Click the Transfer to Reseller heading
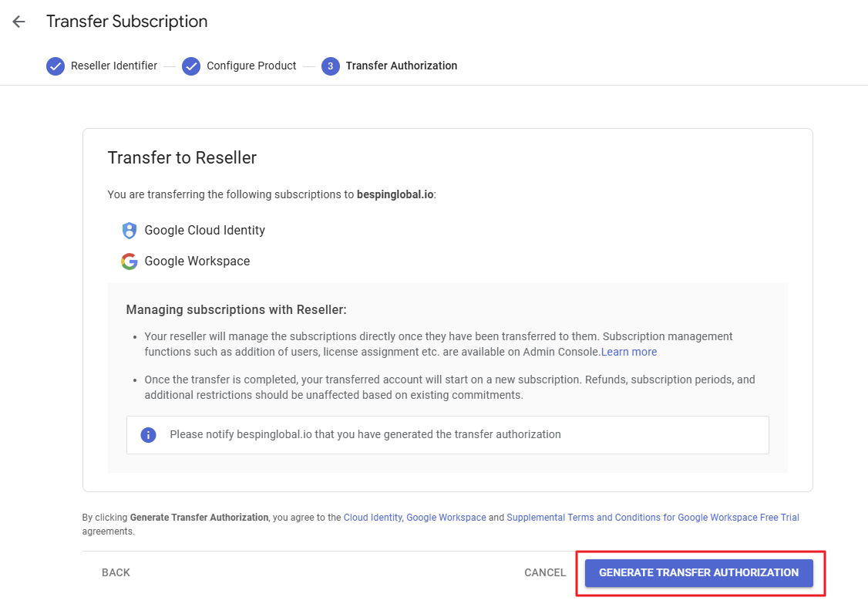The height and width of the screenshot is (604, 868). point(182,158)
